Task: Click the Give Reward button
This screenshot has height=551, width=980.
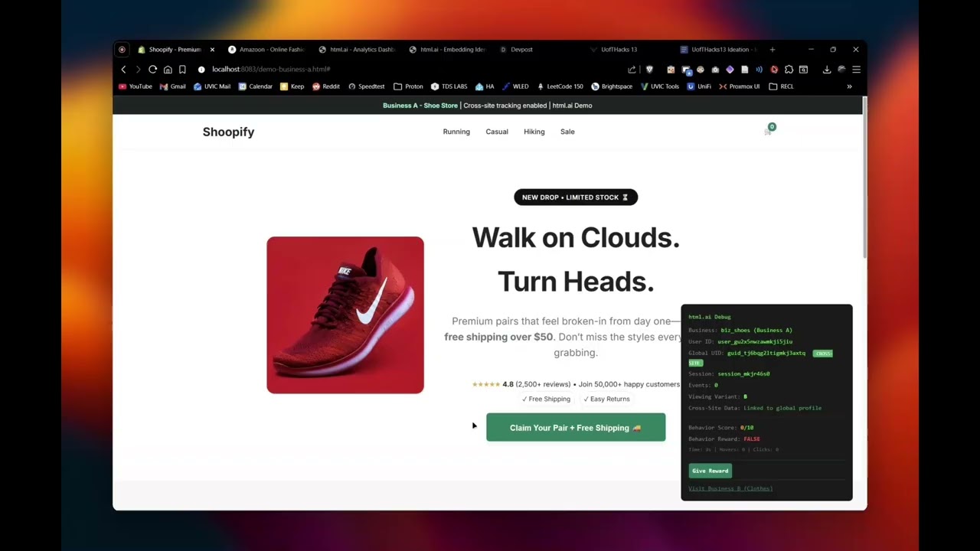Action: pyautogui.click(x=710, y=471)
